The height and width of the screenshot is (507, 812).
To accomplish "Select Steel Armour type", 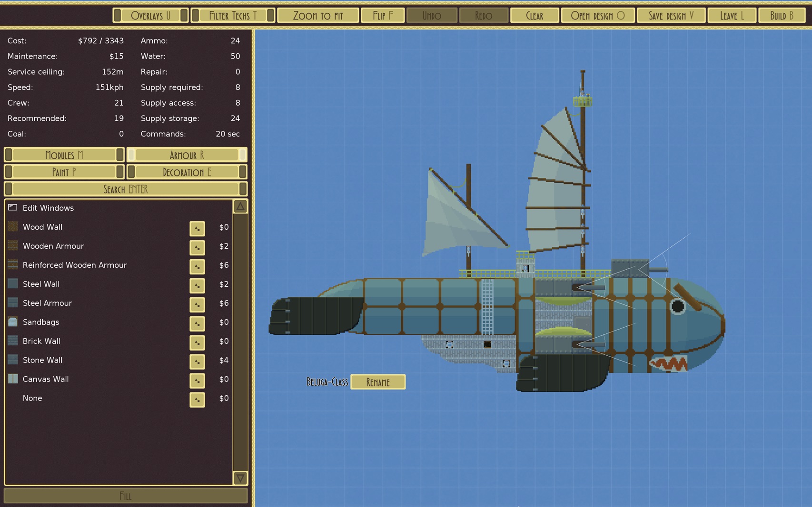I will pos(119,303).
